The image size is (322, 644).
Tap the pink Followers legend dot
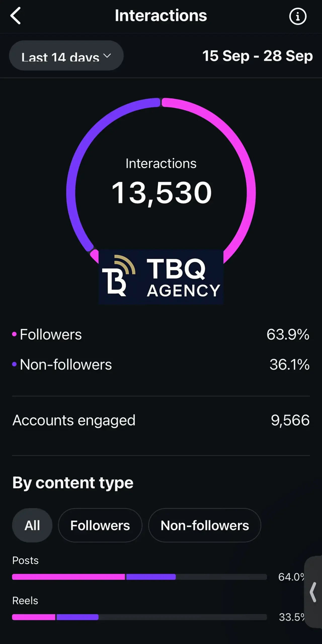(x=14, y=334)
